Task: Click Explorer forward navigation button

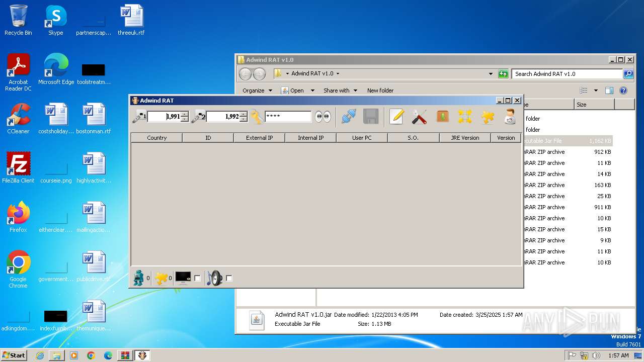Action: (x=259, y=74)
